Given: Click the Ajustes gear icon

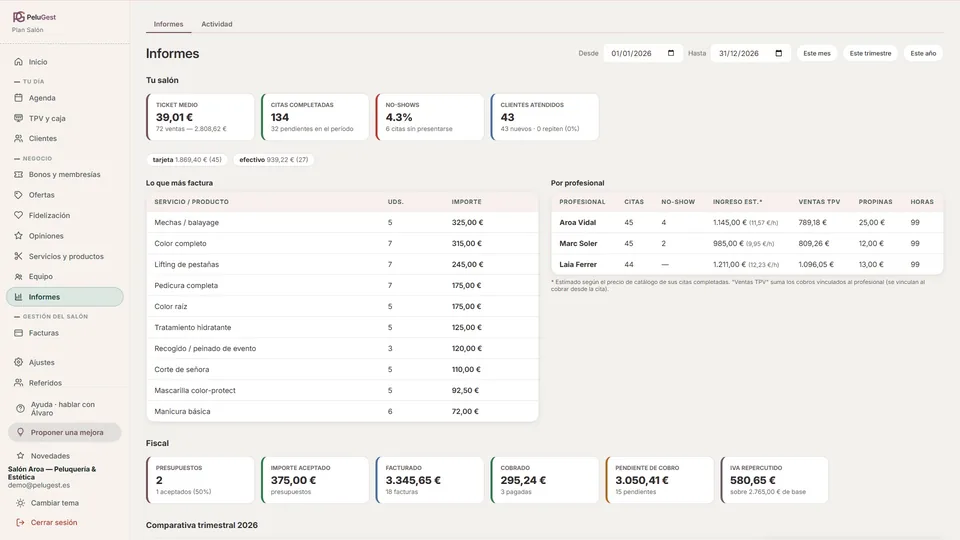Looking at the screenshot, I should [x=18, y=362].
